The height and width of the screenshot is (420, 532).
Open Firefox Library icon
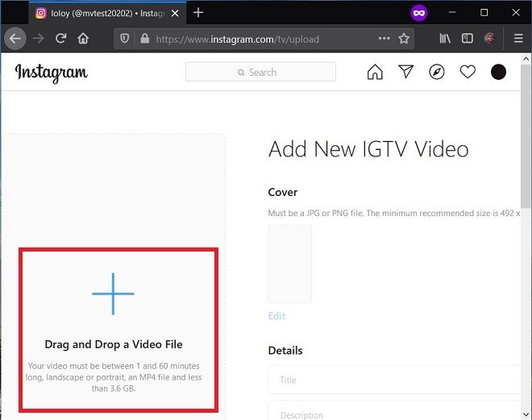(x=445, y=39)
